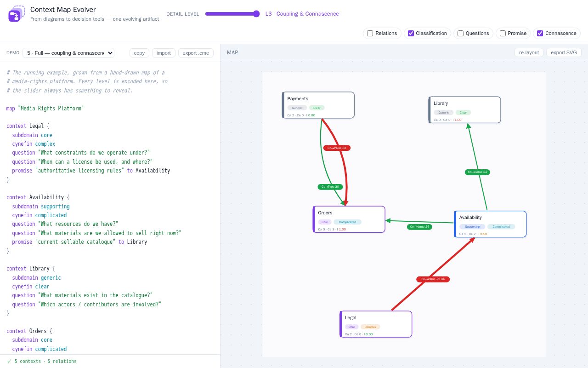This screenshot has height=368, width=588.
Task: Click the copy button
Action: point(139,53)
